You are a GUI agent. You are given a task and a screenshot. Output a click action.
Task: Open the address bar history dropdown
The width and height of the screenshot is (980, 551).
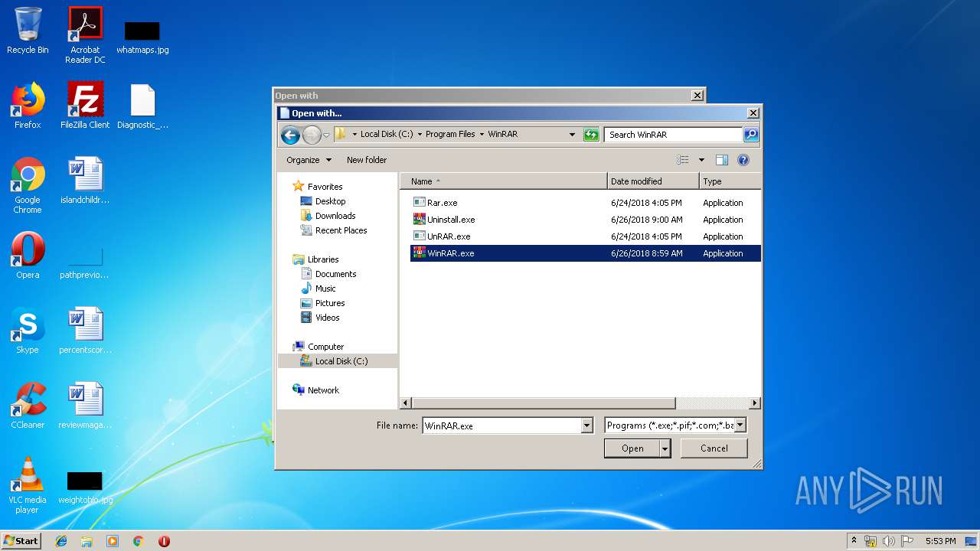(x=572, y=135)
